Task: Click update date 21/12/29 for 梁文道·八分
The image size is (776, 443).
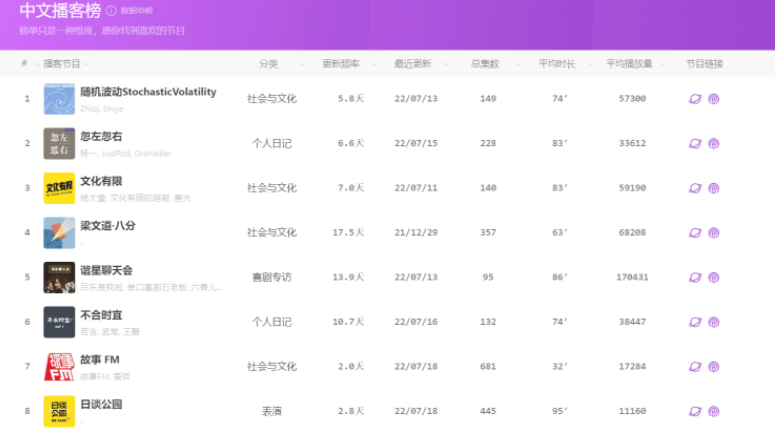Action: [416, 233]
